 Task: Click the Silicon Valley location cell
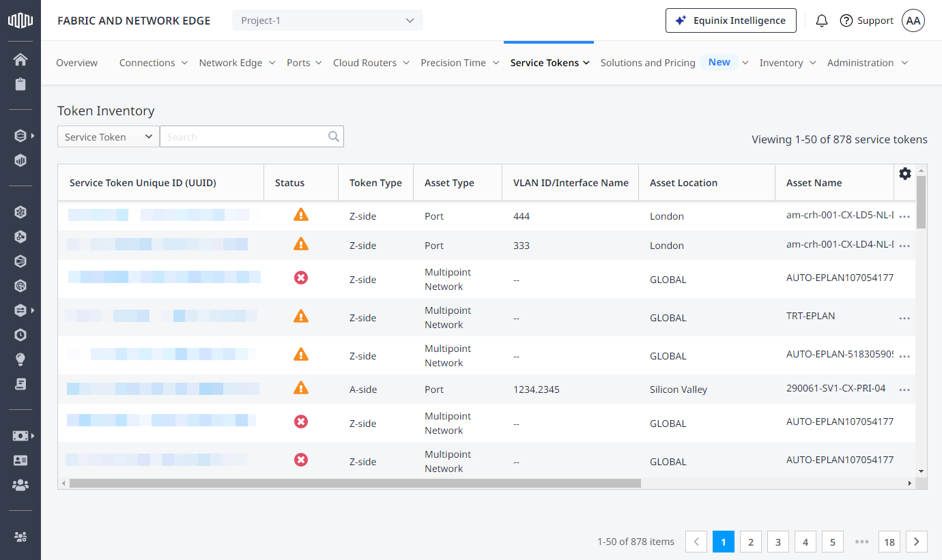pyautogui.click(x=679, y=389)
